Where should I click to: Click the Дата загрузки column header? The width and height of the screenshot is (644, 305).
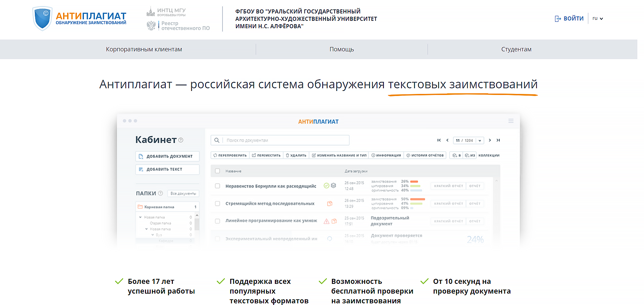tap(356, 171)
